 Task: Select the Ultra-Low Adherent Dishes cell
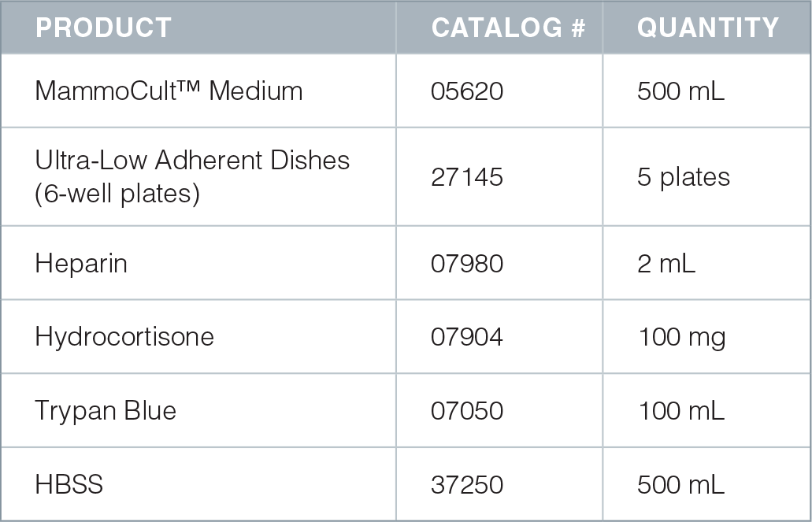pos(192,176)
